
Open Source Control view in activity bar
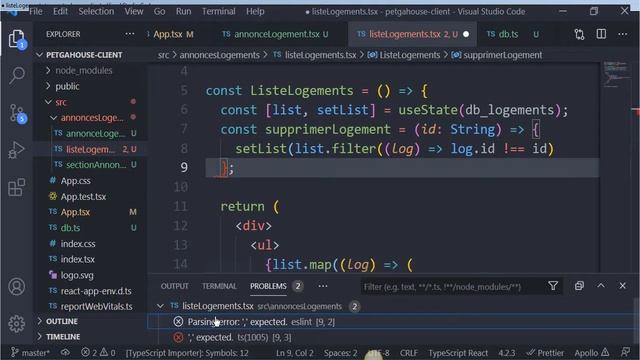[18, 113]
